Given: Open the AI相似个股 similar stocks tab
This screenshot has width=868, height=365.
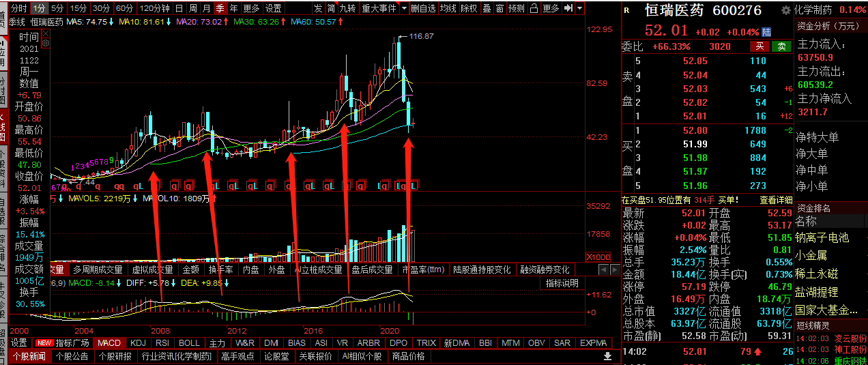Looking at the screenshot, I should (x=362, y=356).
